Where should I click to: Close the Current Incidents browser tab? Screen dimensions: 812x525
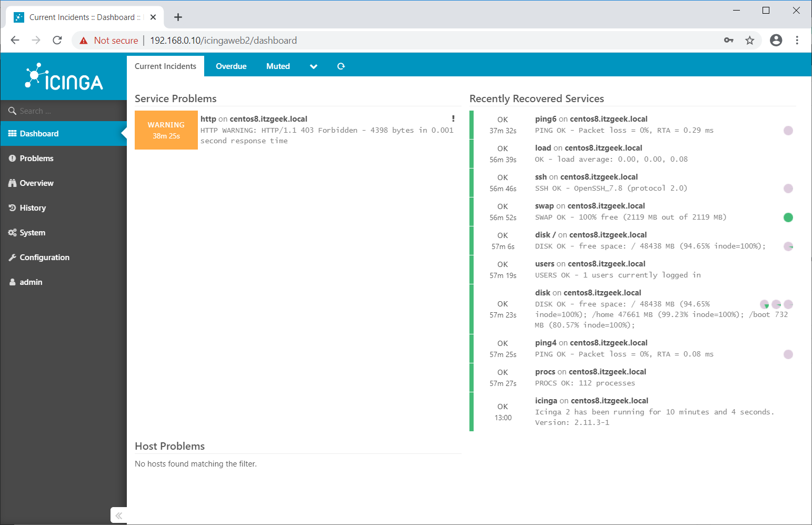(x=153, y=17)
